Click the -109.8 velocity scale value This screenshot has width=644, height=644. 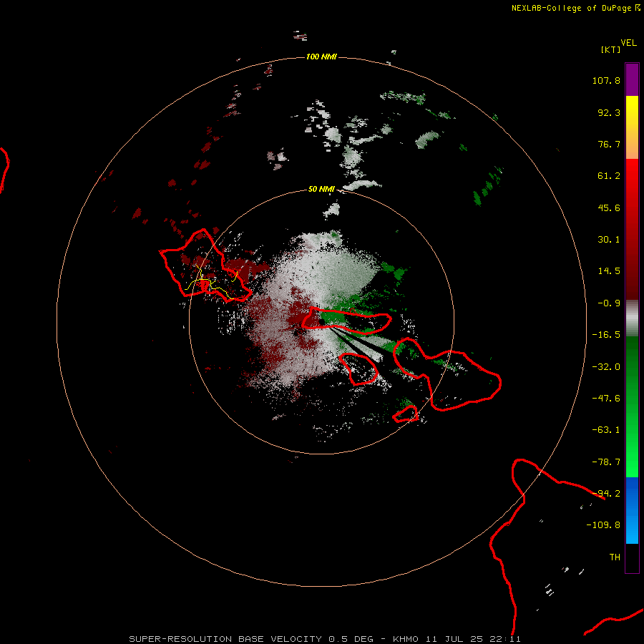(604, 525)
